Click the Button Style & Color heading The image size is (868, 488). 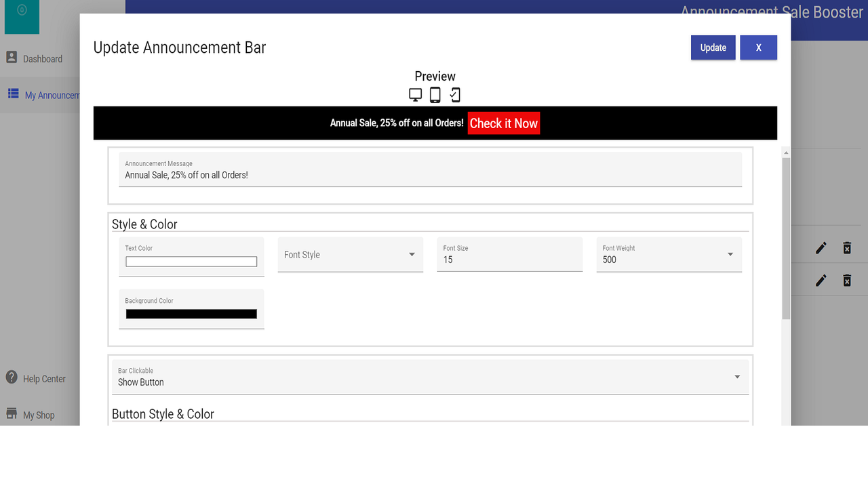coord(163,414)
